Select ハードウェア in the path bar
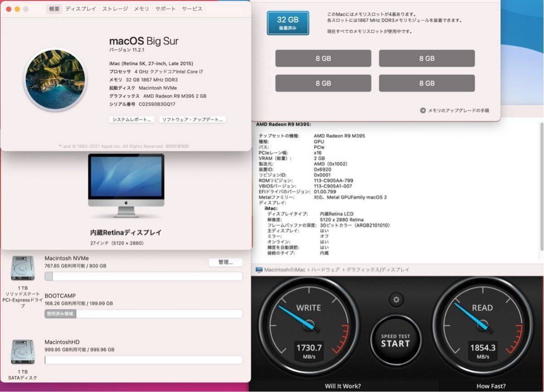 click(x=325, y=270)
